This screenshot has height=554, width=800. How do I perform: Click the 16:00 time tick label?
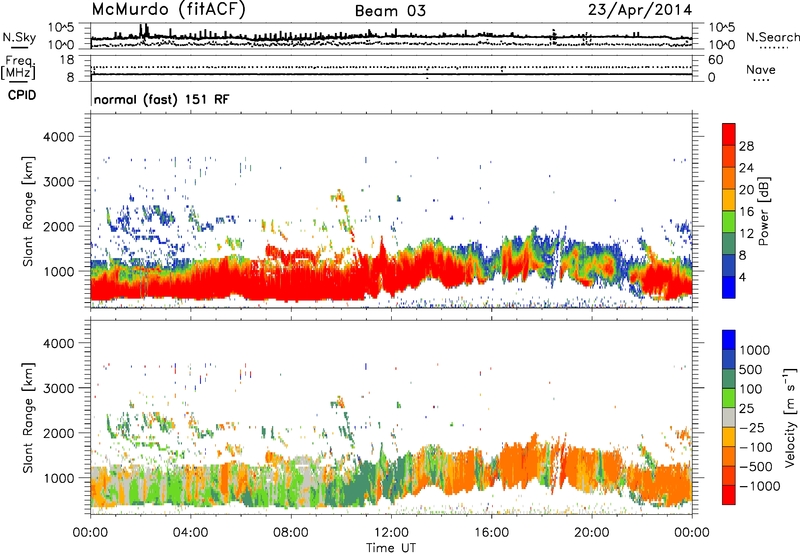pos(491,533)
